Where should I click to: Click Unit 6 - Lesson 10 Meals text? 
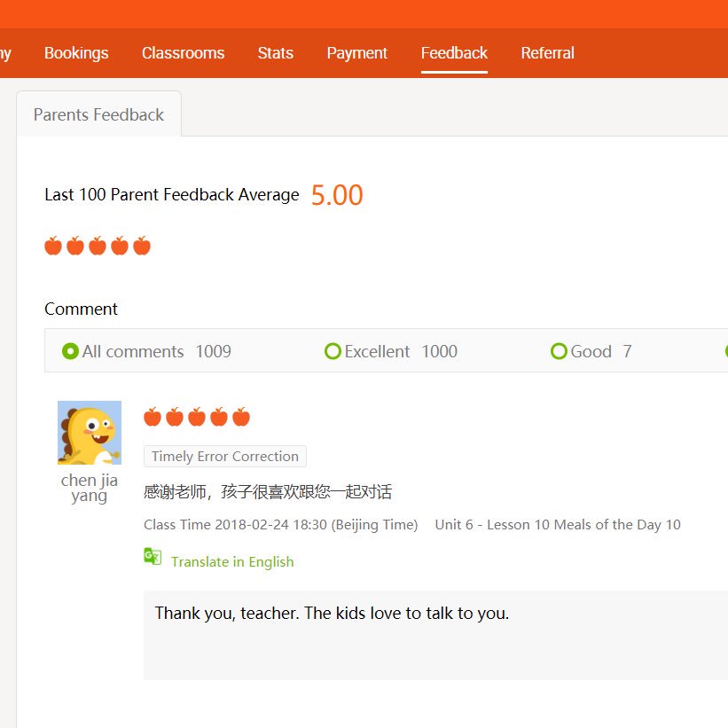(558, 525)
